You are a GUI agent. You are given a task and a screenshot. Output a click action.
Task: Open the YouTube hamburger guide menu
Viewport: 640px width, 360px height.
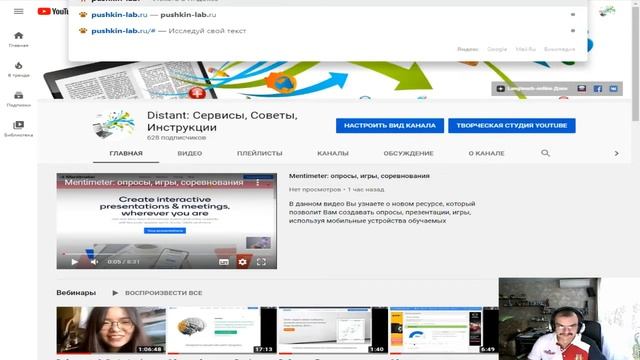[18, 11]
